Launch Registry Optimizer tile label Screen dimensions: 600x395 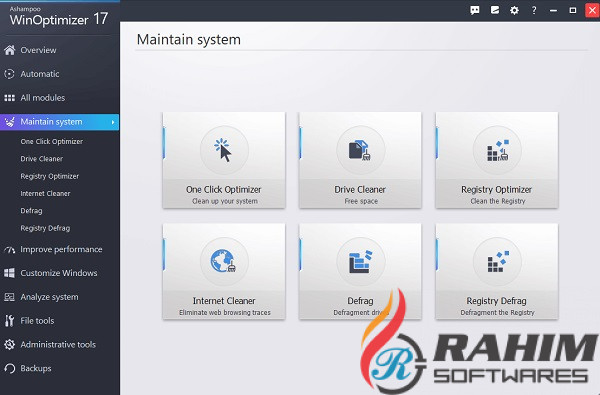(x=497, y=189)
